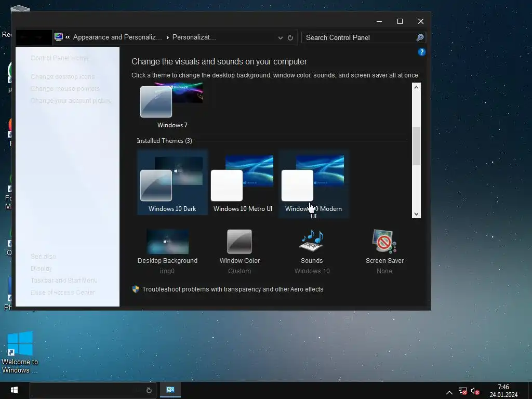This screenshot has width=532, height=399.
Task: Refresh the address bar location
Action: click(290, 37)
